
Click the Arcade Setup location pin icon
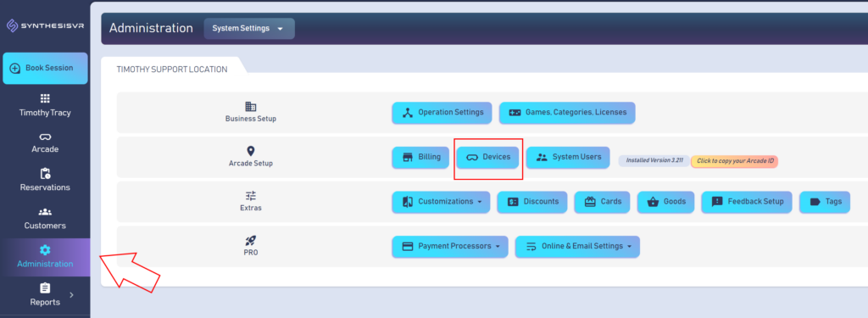pos(251,151)
